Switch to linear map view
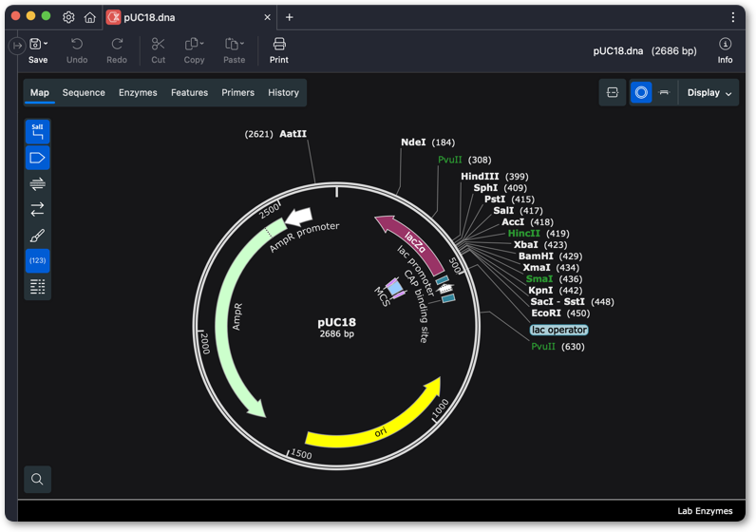Viewport: 756px width, 532px height. (664, 92)
